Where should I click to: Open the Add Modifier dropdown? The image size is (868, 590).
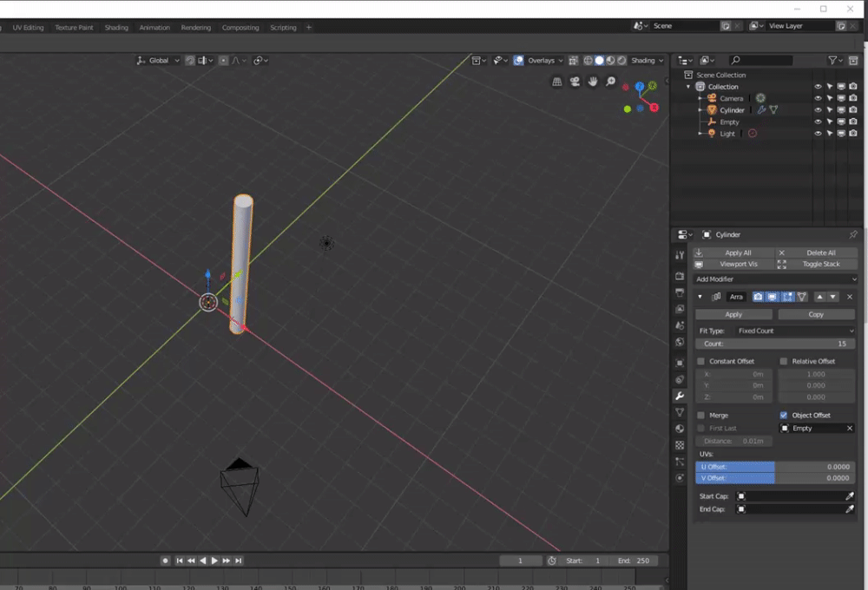[x=775, y=279]
